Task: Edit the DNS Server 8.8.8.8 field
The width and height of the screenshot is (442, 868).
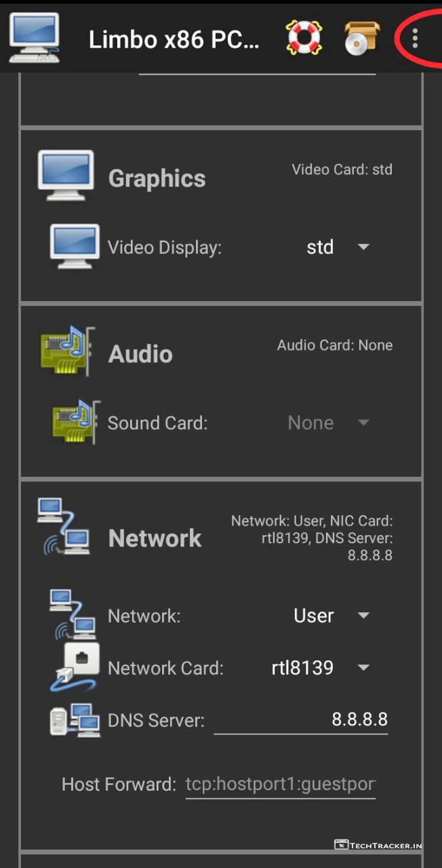Action: [x=300, y=719]
